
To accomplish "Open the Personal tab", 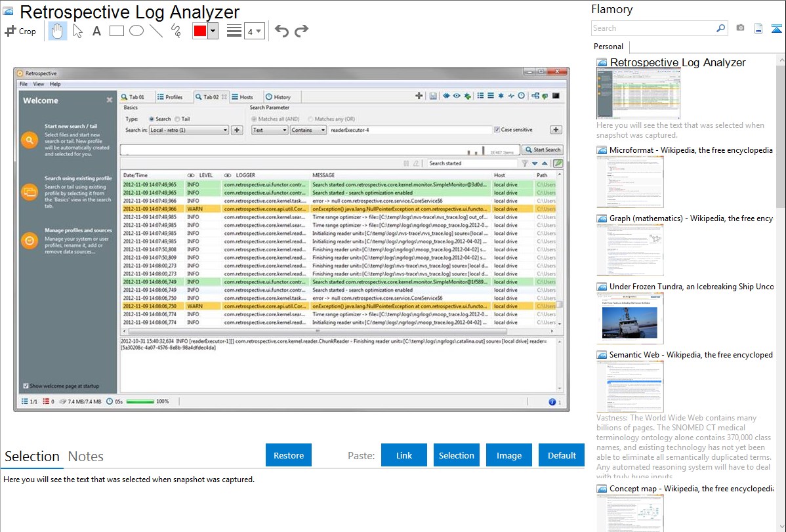I will (608, 47).
